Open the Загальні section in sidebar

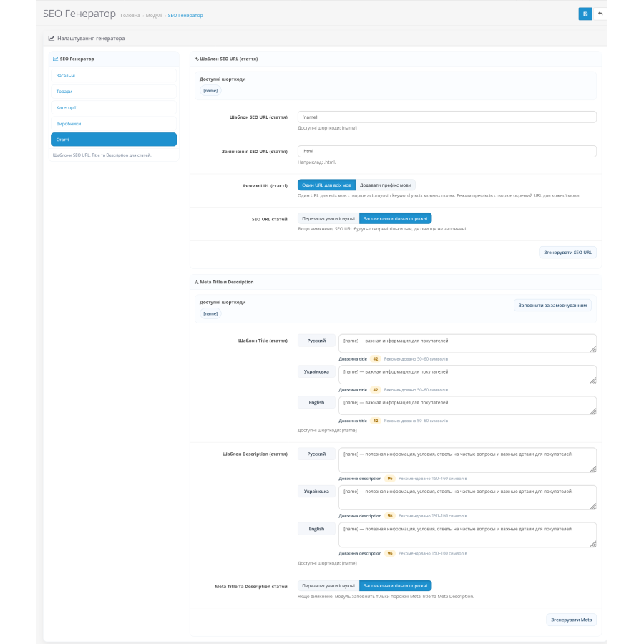[x=114, y=76]
